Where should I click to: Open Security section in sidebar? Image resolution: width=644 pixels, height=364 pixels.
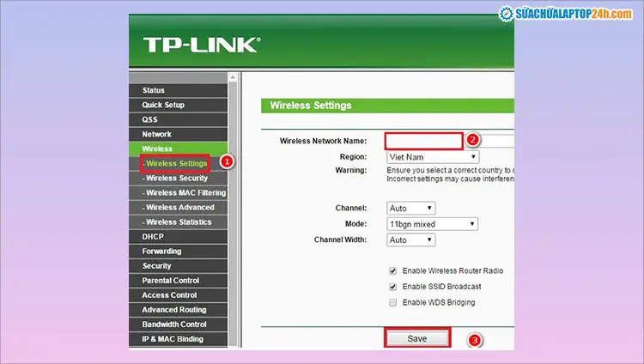click(x=178, y=266)
